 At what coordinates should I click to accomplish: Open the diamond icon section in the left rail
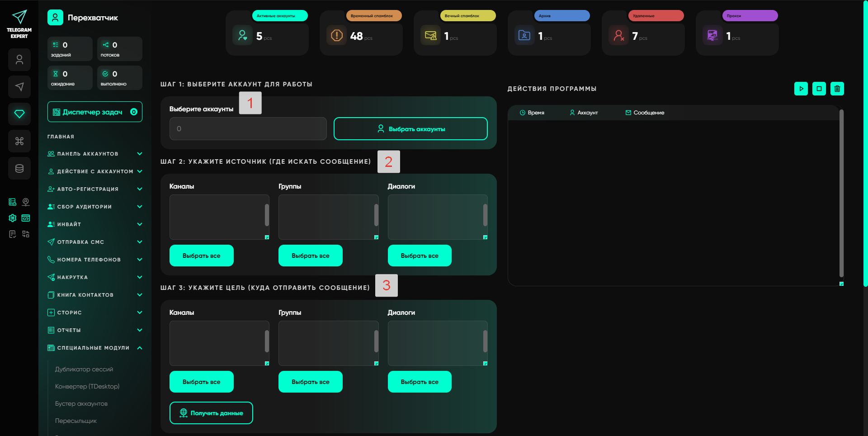point(19,114)
